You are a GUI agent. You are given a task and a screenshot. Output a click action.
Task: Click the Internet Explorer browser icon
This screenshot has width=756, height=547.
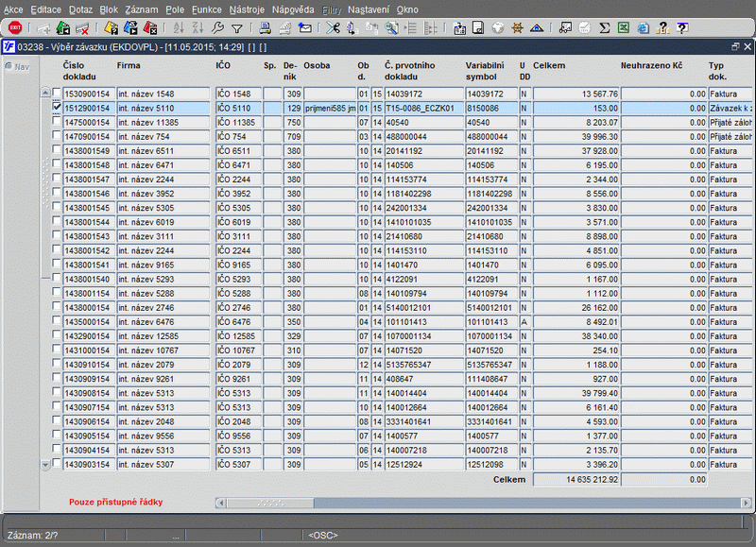(643, 28)
